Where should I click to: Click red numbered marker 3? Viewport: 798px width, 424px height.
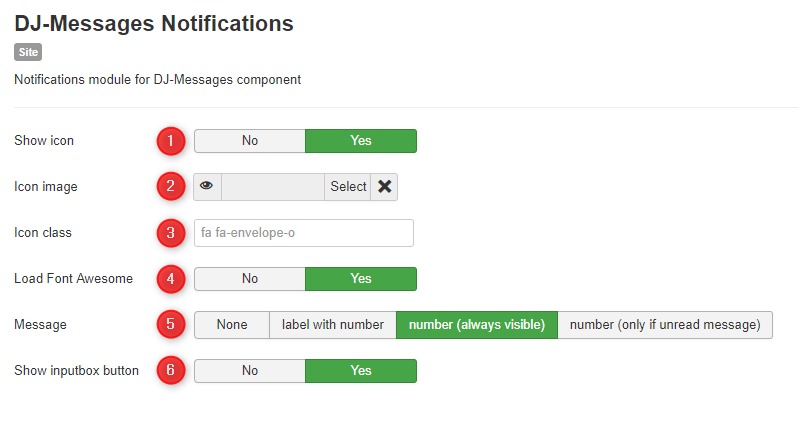pos(171,233)
